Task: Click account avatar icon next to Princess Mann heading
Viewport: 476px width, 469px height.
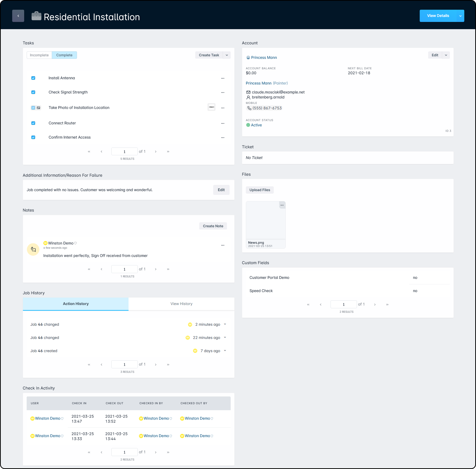Action: [248, 58]
